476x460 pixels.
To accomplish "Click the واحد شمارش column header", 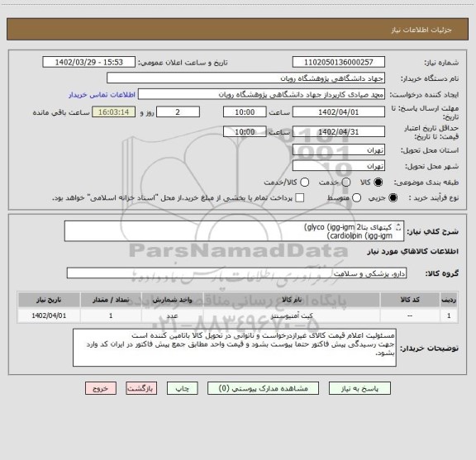I will pos(172,300).
